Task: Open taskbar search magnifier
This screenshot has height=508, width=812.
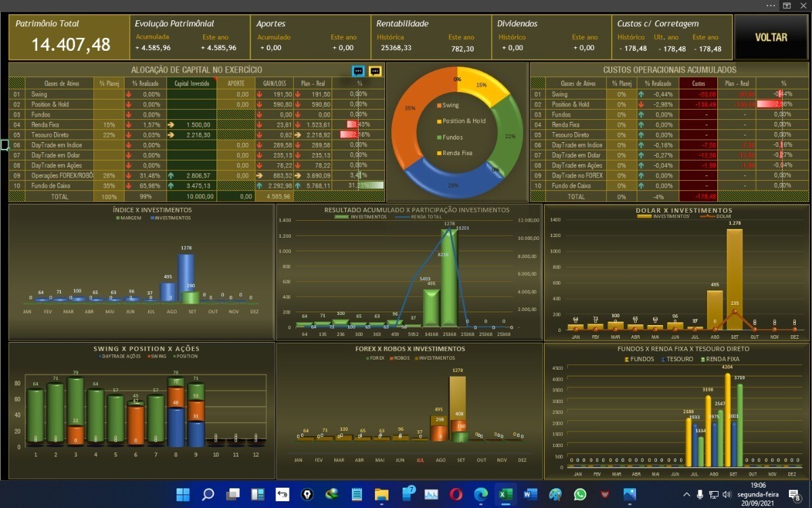Action: coord(208,494)
